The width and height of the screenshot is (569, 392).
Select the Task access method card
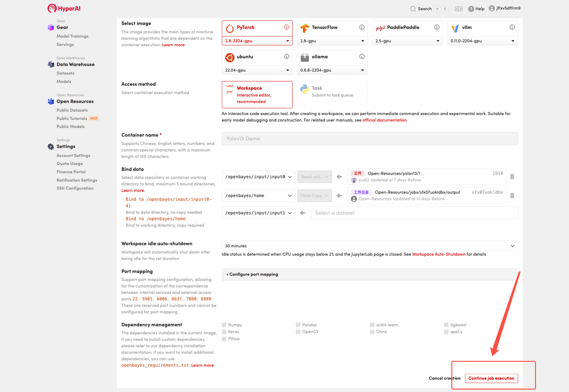(332, 91)
